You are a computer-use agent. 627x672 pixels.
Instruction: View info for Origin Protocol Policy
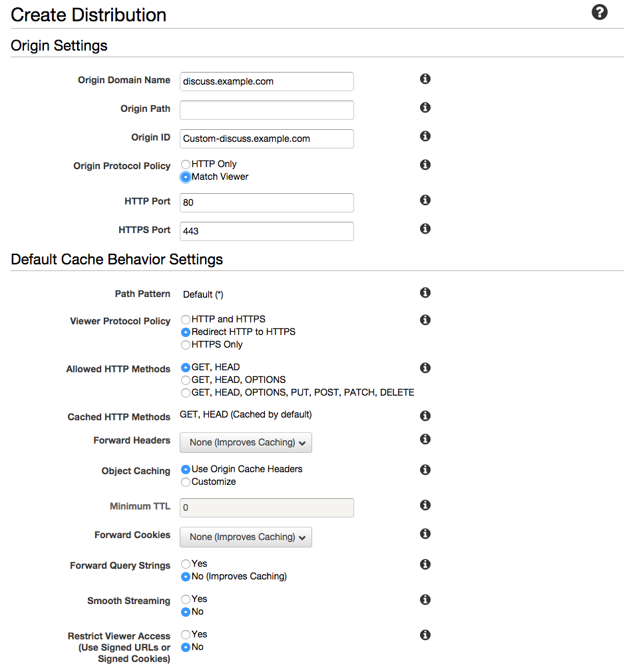[425, 165]
